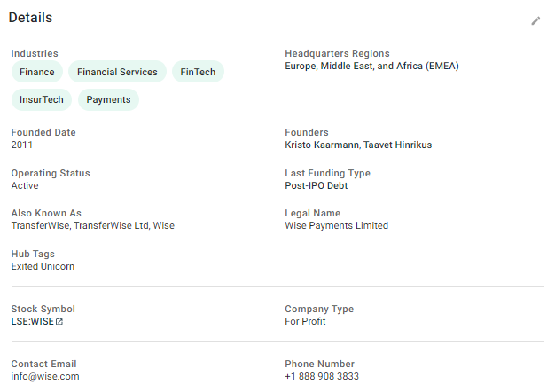Click the external link icon beside LSE:WISE
The height and width of the screenshot is (392, 555).
click(59, 322)
